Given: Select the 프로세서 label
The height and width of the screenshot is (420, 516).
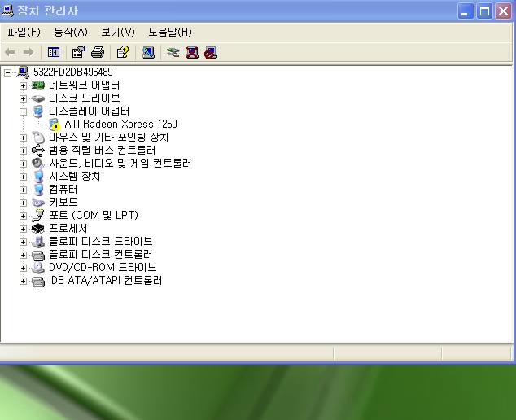Looking at the screenshot, I should coord(68,229).
